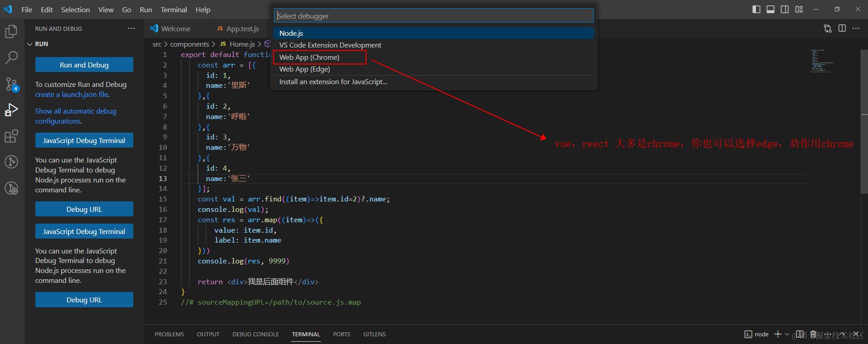
Task: Switch to the DEBUG CONSOLE tab
Action: pyautogui.click(x=256, y=334)
